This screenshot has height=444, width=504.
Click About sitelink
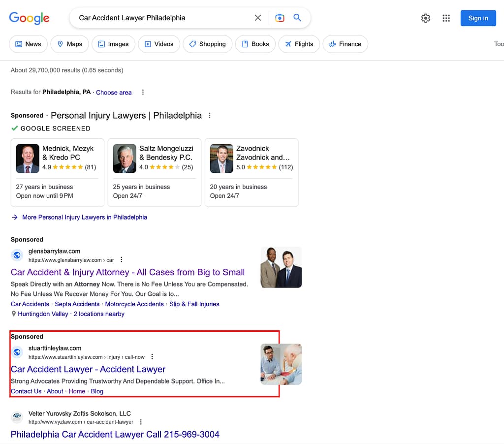55,391
